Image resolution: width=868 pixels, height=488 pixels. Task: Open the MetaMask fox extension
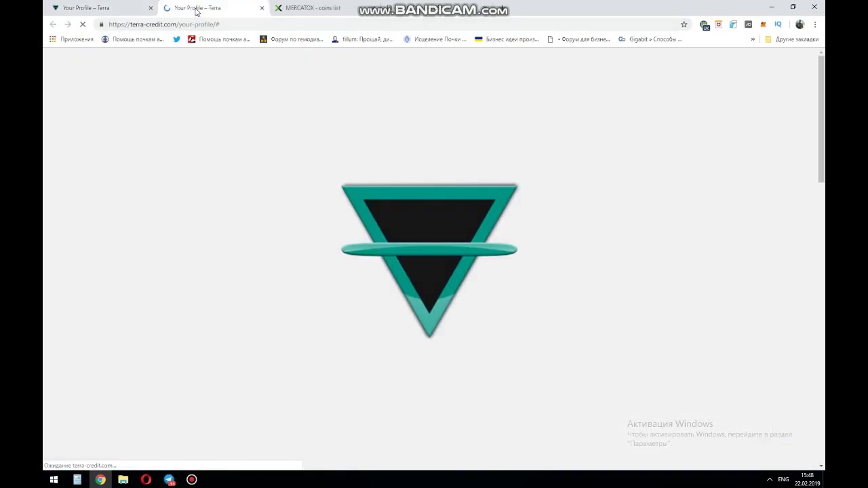pyautogui.click(x=763, y=24)
